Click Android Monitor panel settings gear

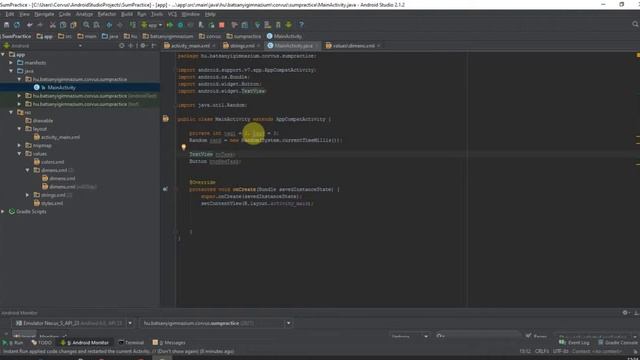pyautogui.click(x=625, y=313)
